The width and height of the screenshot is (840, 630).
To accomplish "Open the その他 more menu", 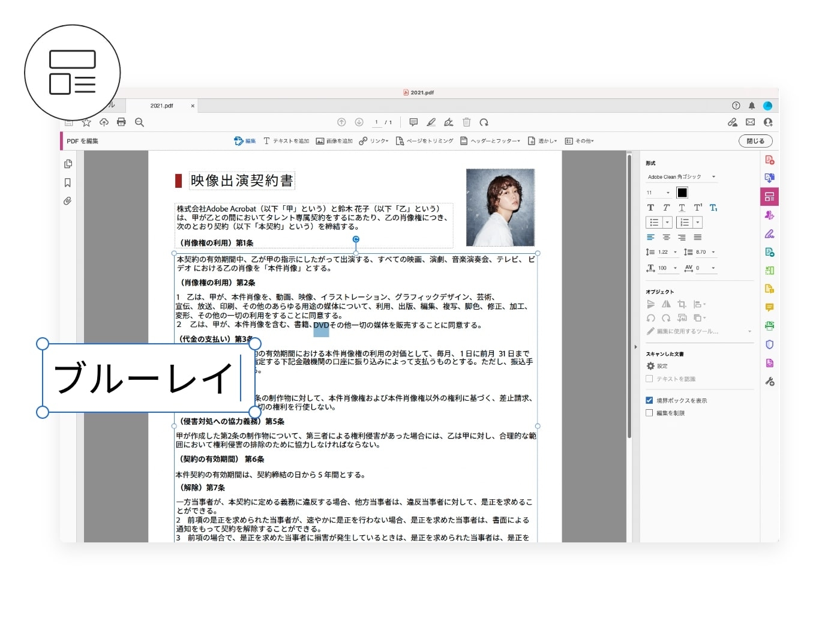I will (x=579, y=141).
